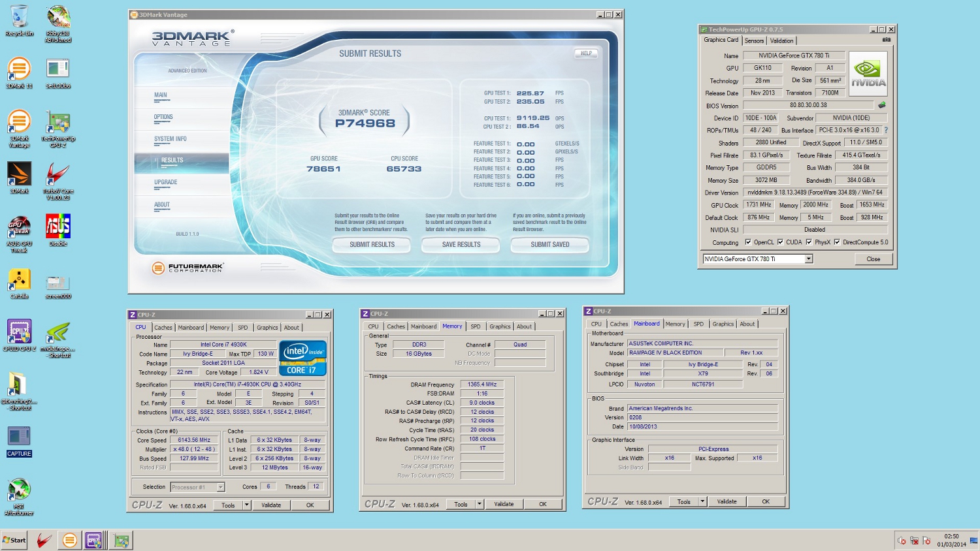Viewport: 980px width, 551px height.
Task: Click the SUBMIT SAVED button
Action: click(550, 245)
